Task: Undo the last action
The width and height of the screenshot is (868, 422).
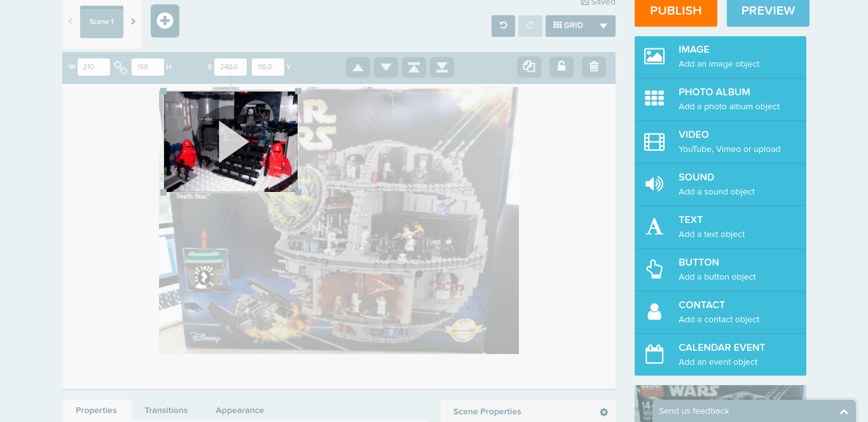Action: pos(503,26)
